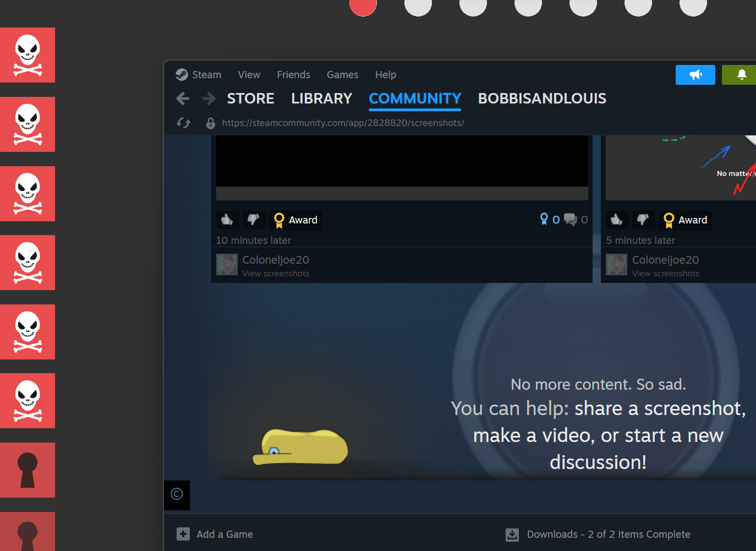Click the "Add a Game" label

pos(224,534)
